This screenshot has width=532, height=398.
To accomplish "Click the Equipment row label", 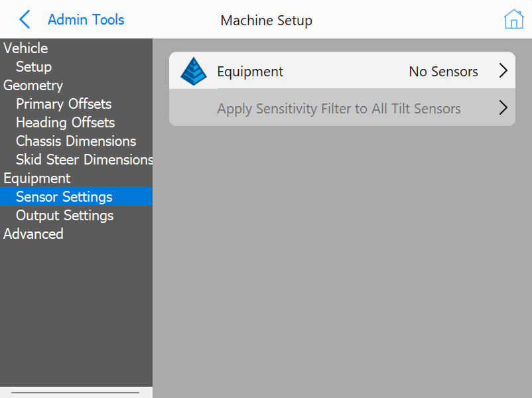I will point(250,72).
